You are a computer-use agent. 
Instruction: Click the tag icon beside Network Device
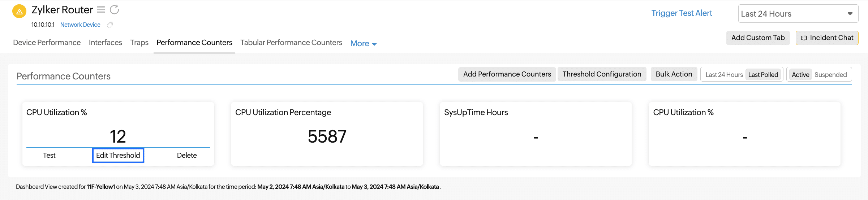click(x=110, y=25)
